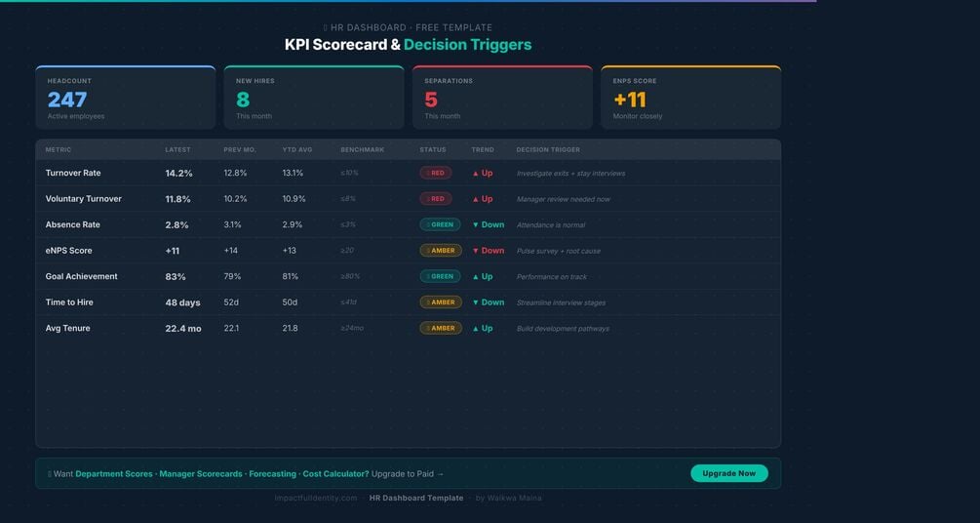This screenshot has height=523, width=980.
Task: Click the Upgrade Now button
Action: point(728,473)
